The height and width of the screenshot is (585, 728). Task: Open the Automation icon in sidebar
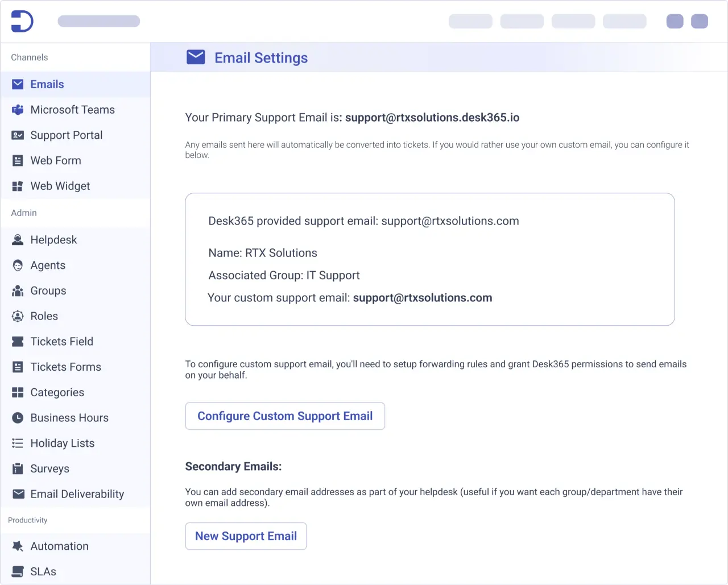coord(18,546)
